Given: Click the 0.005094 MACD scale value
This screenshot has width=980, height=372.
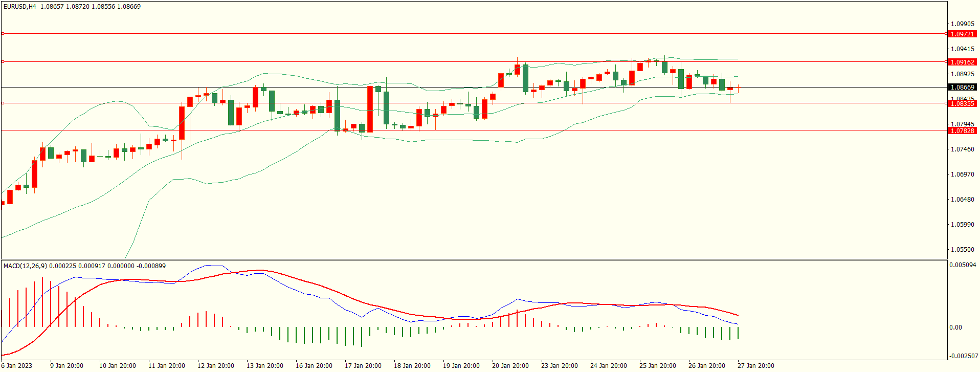Looking at the screenshot, I should point(963,265).
